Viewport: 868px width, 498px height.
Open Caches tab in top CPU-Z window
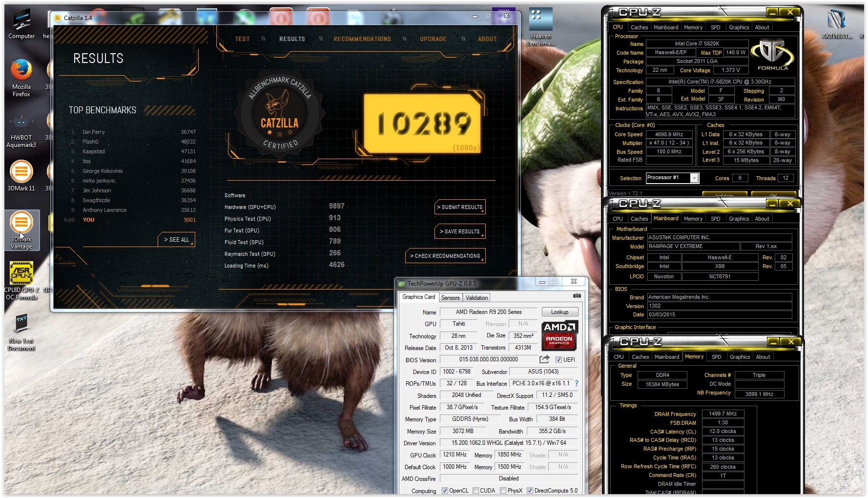639,27
